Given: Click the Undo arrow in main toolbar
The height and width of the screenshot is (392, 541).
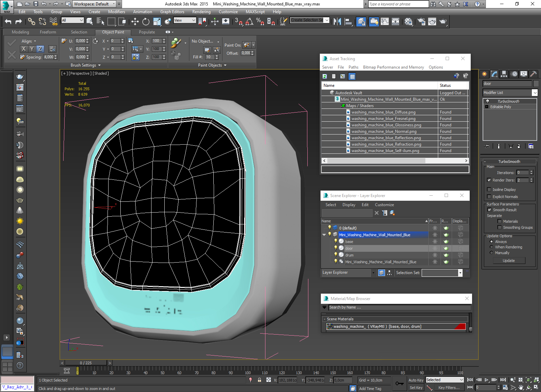Looking at the screenshot, I should [8, 22].
